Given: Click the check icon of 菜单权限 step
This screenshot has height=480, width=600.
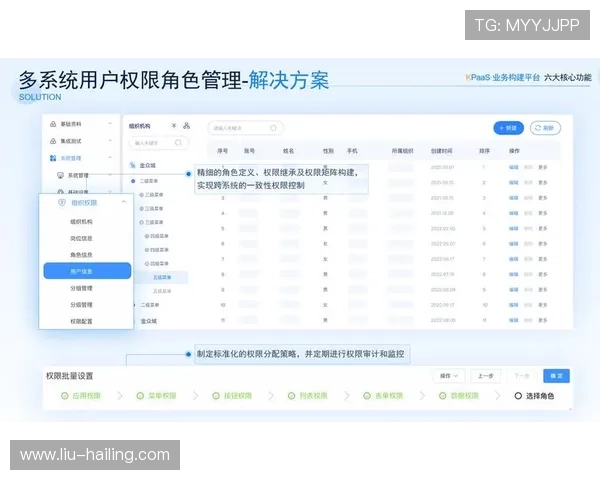Looking at the screenshot, I should (x=140, y=396).
